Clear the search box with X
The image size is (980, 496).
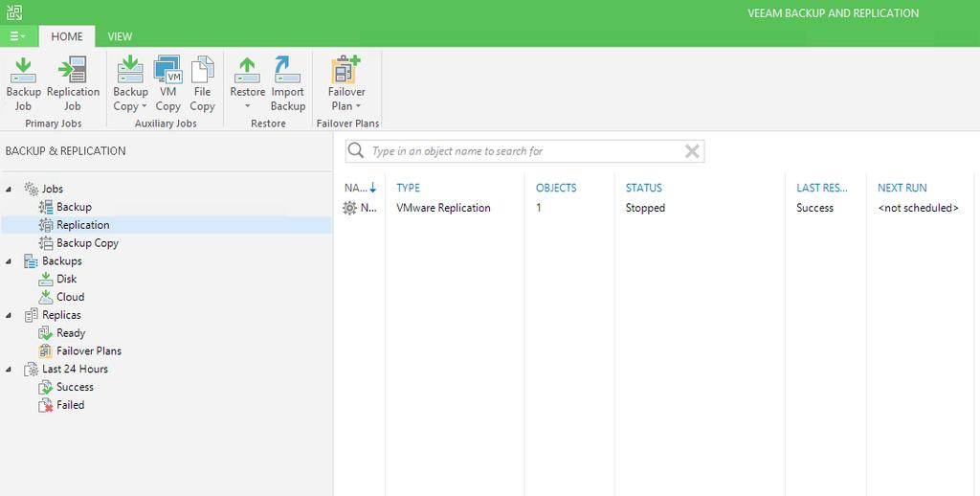(692, 151)
